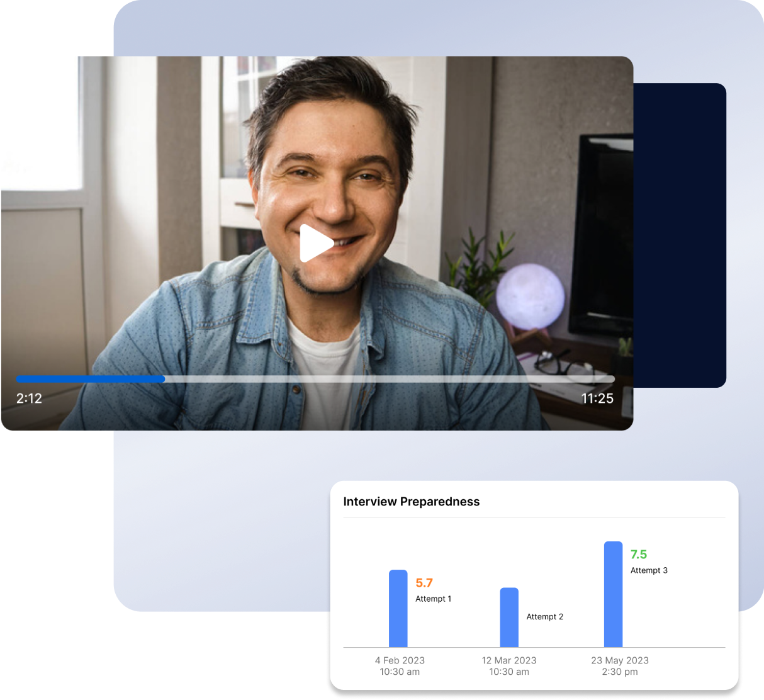Click the 23 May 2023 date label
The height and width of the screenshot is (700, 764).
coord(620,660)
